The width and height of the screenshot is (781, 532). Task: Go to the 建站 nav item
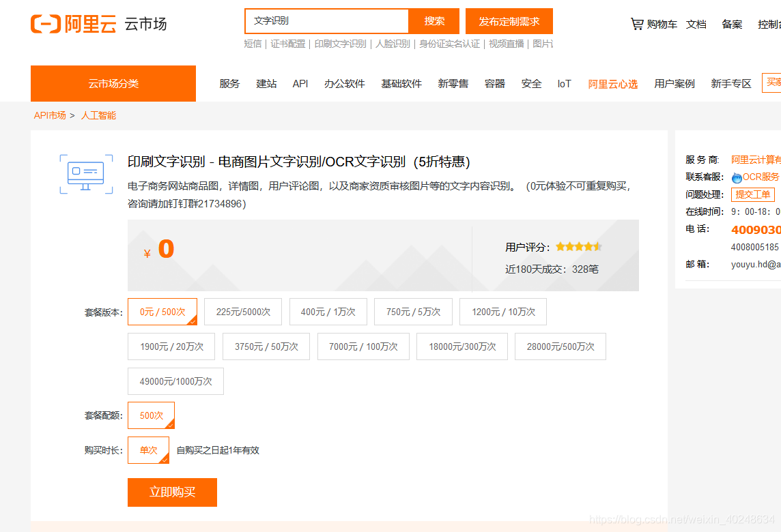pyautogui.click(x=266, y=84)
